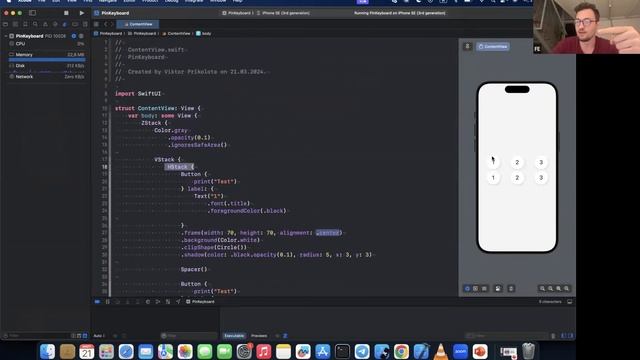Image resolution: width=640 pixels, height=360 pixels.
Task: Select the Memory gauge row
Action: point(46,55)
